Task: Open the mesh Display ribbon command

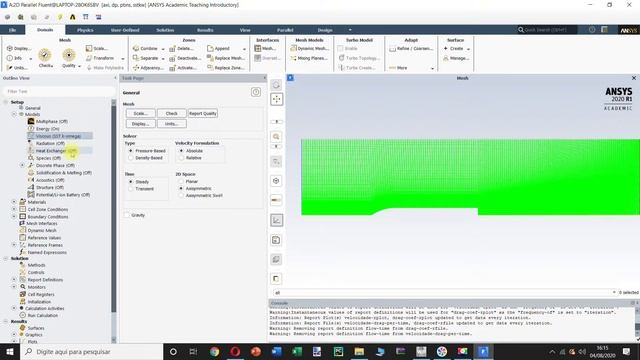Action: click(19, 48)
